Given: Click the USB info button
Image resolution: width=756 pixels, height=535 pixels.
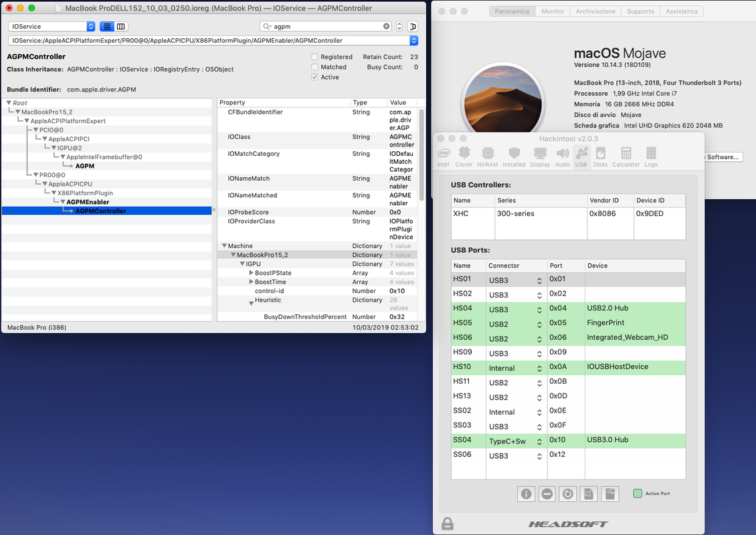Looking at the screenshot, I should [x=526, y=494].
